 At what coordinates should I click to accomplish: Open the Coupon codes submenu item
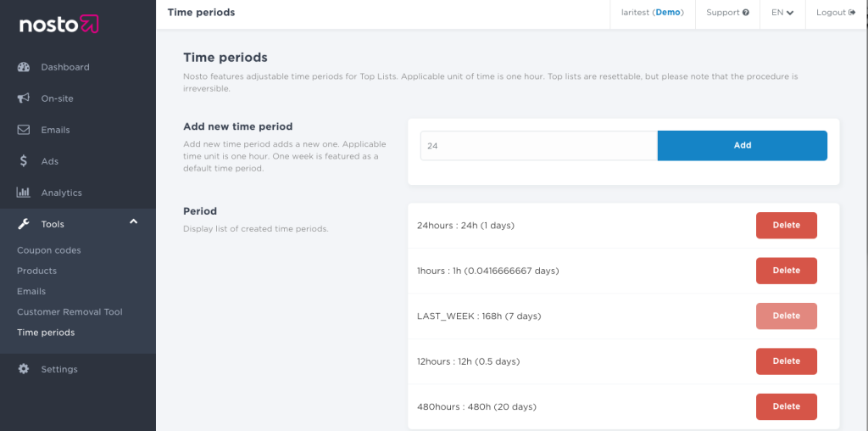pyautogui.click(x=49, y=250)
